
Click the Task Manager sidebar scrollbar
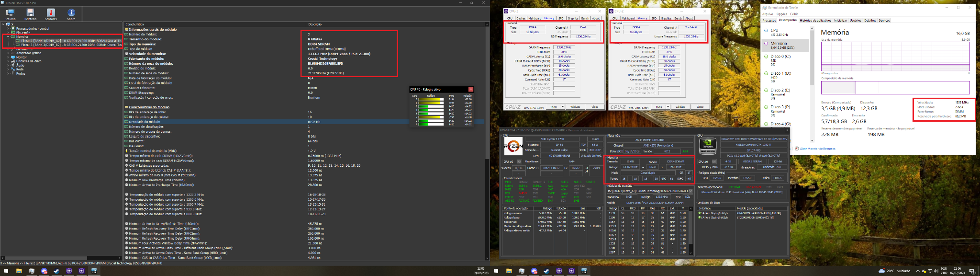tap(812, 57)
